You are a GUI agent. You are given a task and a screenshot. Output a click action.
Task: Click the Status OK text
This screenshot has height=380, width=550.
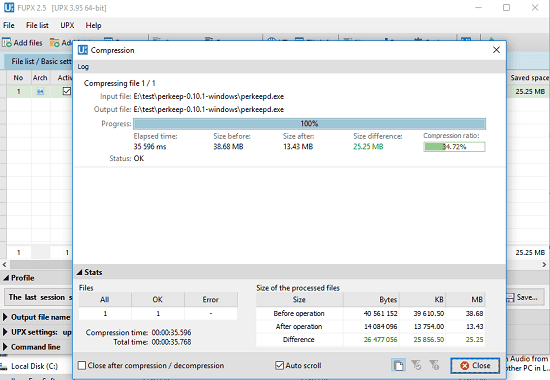(x=139, y=159)
